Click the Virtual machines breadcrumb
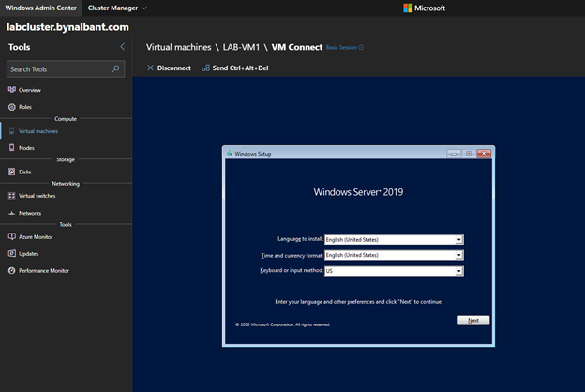The image size is (585, 392). (x=178, y=47)
